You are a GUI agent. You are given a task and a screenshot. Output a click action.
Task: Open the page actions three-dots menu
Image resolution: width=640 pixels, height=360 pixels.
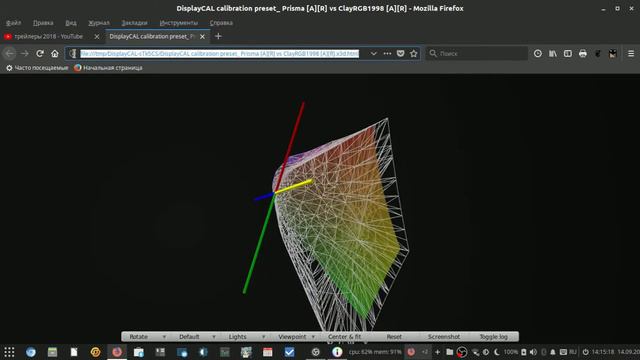click(387, 53)
